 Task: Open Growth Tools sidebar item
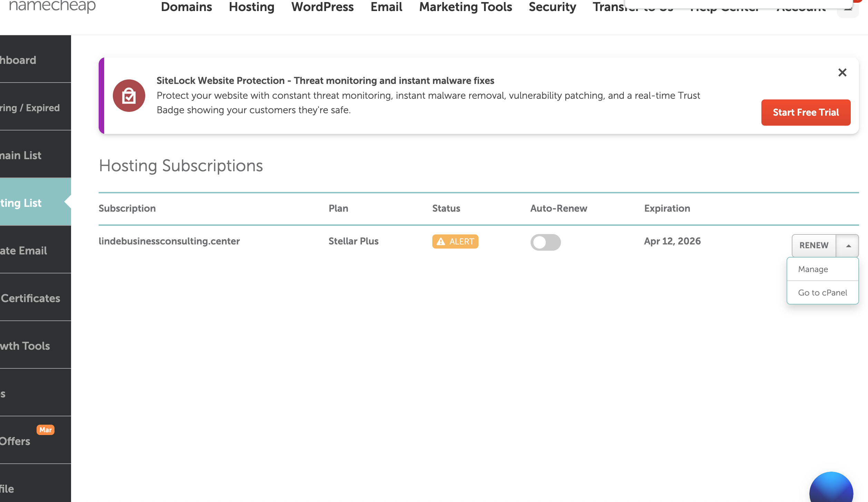pos(36,345)
